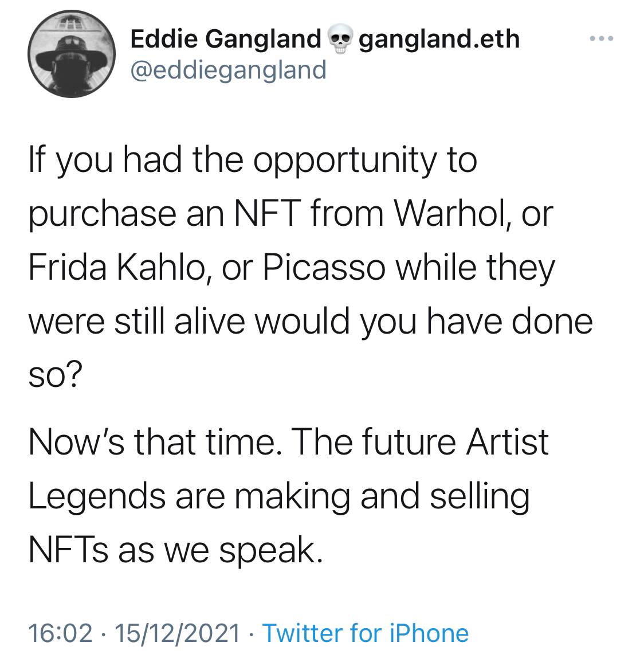Click the skull emoji in the name
Screen dimensions: 644x658
[x=340, y=39]
